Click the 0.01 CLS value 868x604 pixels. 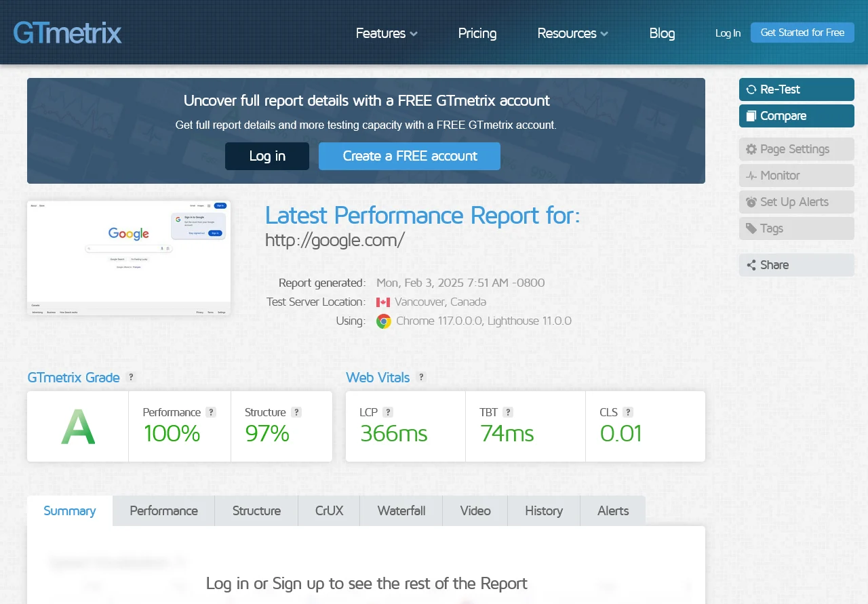tap(620, 433)
